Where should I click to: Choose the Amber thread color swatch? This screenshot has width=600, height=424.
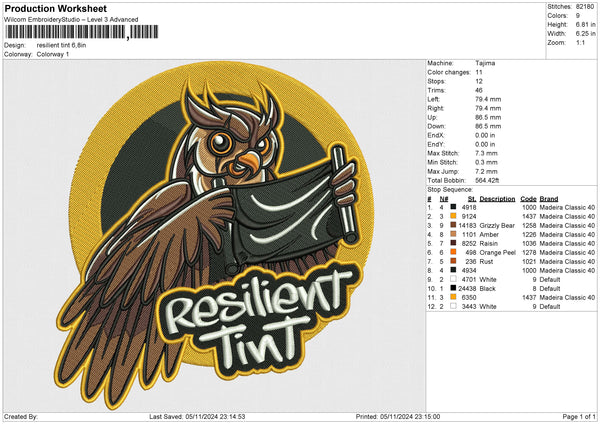click(x=453, y=235)
